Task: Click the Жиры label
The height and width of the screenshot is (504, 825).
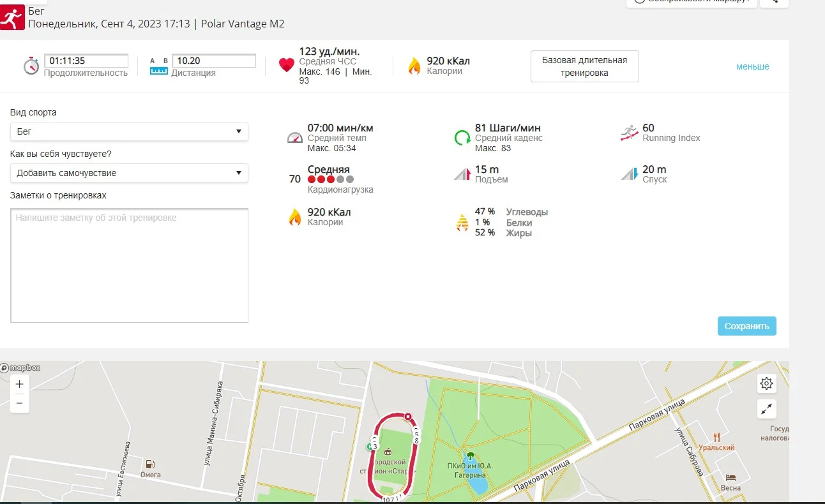Action: coord(519,233)
